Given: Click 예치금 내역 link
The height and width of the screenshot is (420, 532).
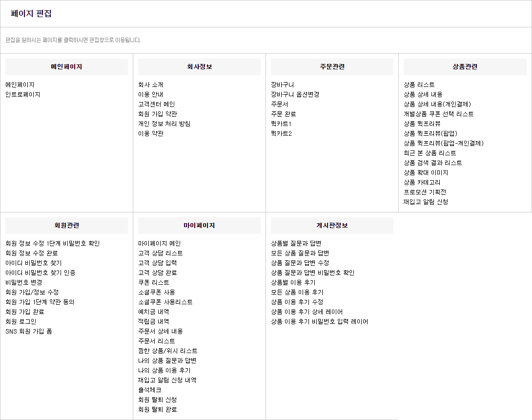Looking at the screenshot, I should (x=154, y=312).
